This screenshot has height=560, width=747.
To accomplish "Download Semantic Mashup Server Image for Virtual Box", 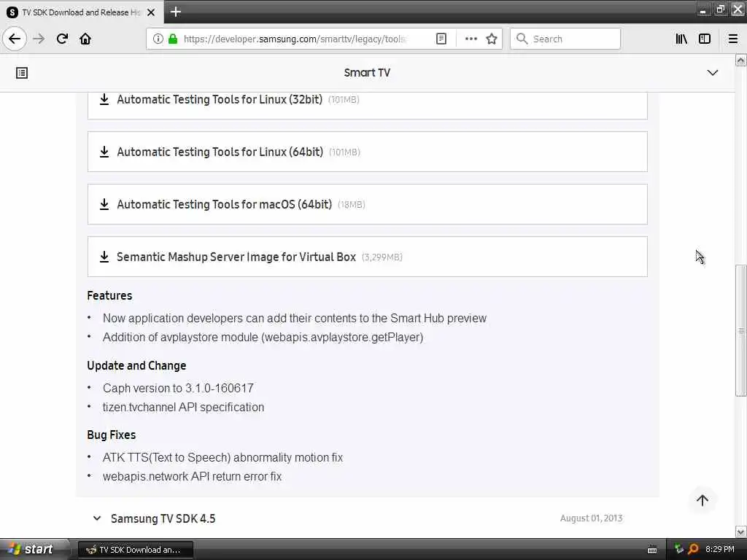I will pyautogui.click(x=236, y=257).
